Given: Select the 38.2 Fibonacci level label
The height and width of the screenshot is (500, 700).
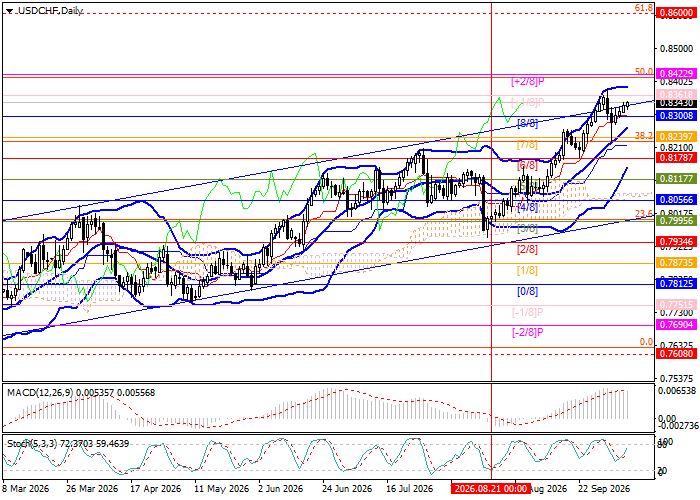Looking at the screenshot, I should (x=644, y=135).
